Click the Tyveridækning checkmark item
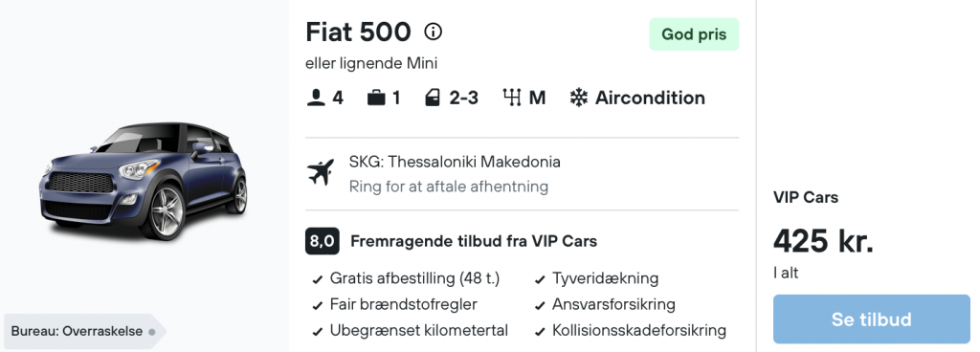This screenshot has width=980, height=352. pos(597,278)
